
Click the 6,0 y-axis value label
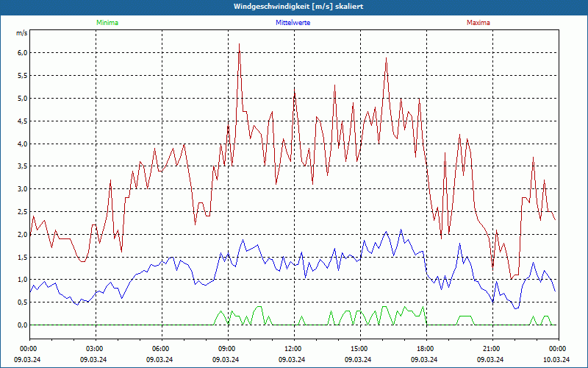point(22,53)
